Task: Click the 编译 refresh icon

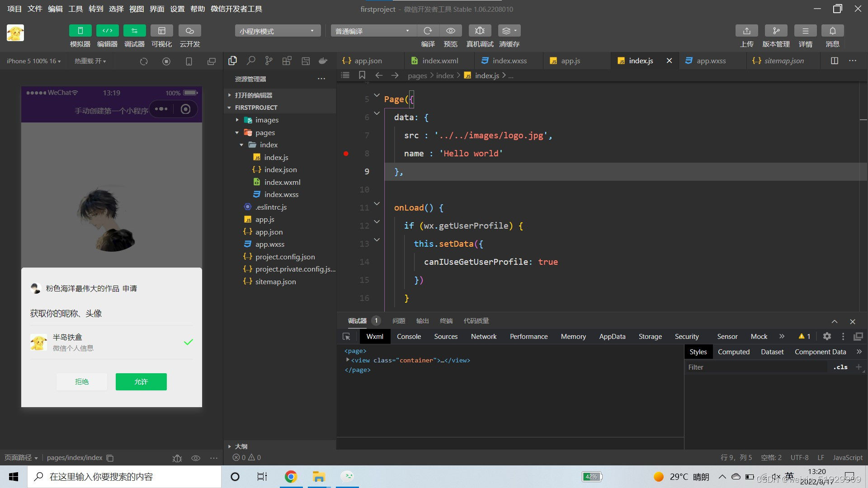Action: pos(428,31)
